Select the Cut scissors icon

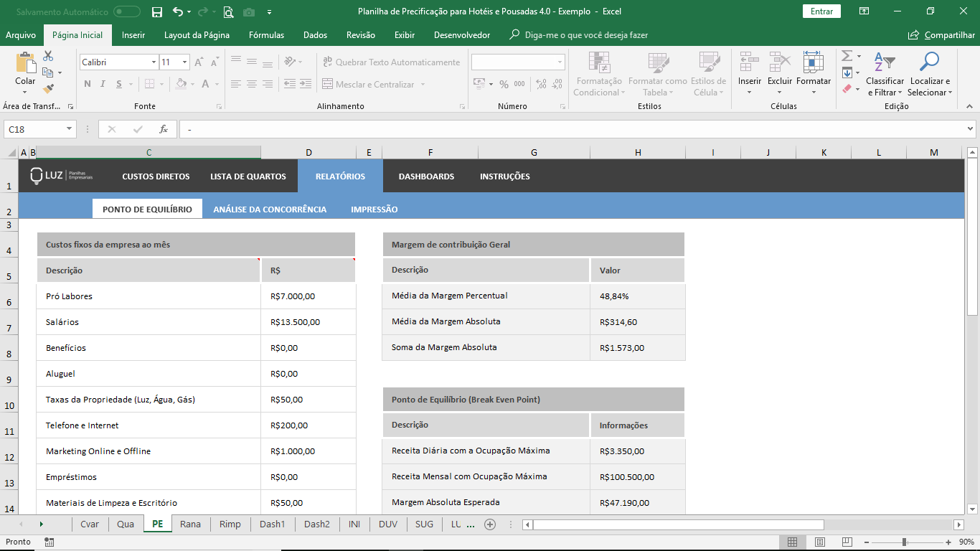pyautogui.click(x=48, y=56)
